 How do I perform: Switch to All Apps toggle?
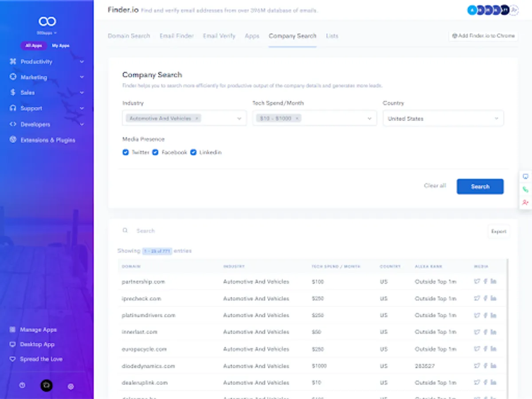tap(34, 46)
